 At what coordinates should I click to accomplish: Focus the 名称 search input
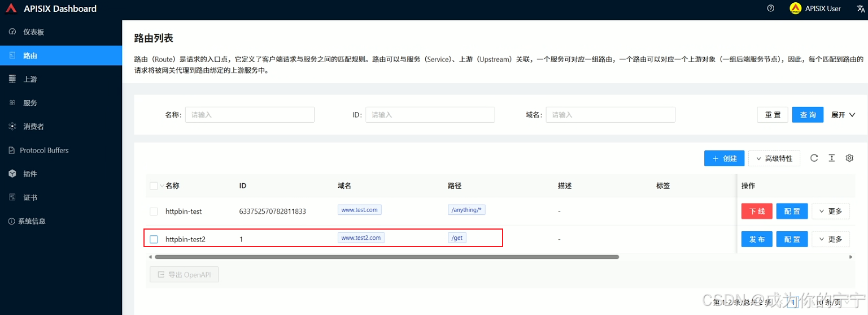pyautogui.click(x=250, y=115)
